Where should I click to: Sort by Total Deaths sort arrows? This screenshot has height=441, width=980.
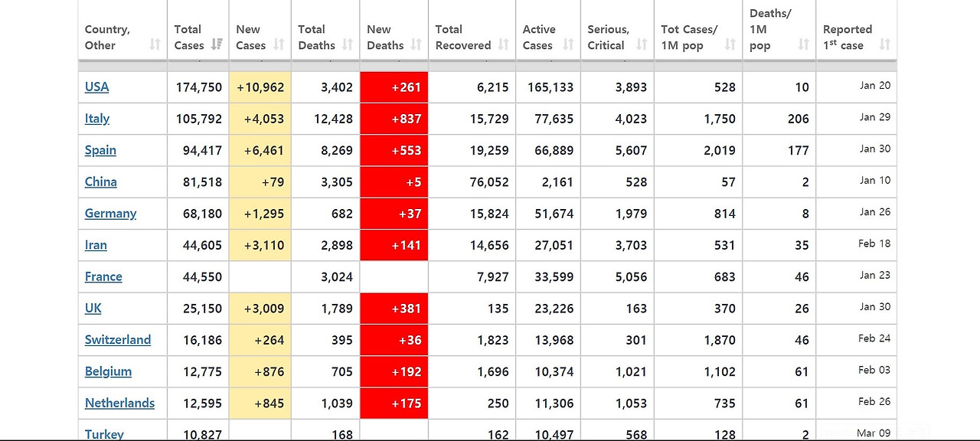[x=348, y=44]
